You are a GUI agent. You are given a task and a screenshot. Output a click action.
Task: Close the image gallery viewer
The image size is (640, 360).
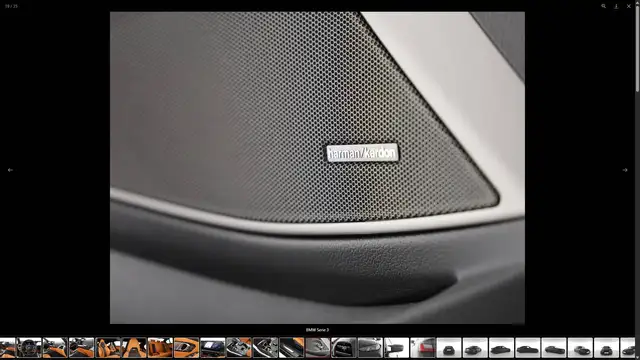coord(629,6)
